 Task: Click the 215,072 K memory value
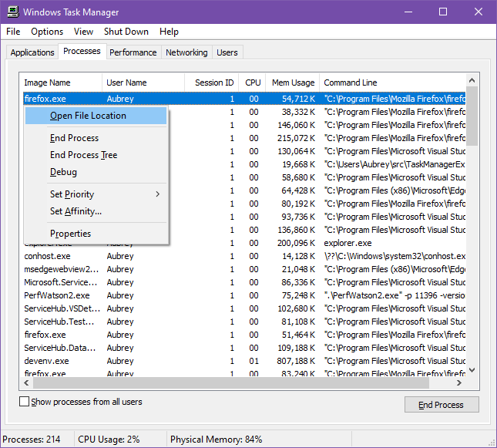296,138
